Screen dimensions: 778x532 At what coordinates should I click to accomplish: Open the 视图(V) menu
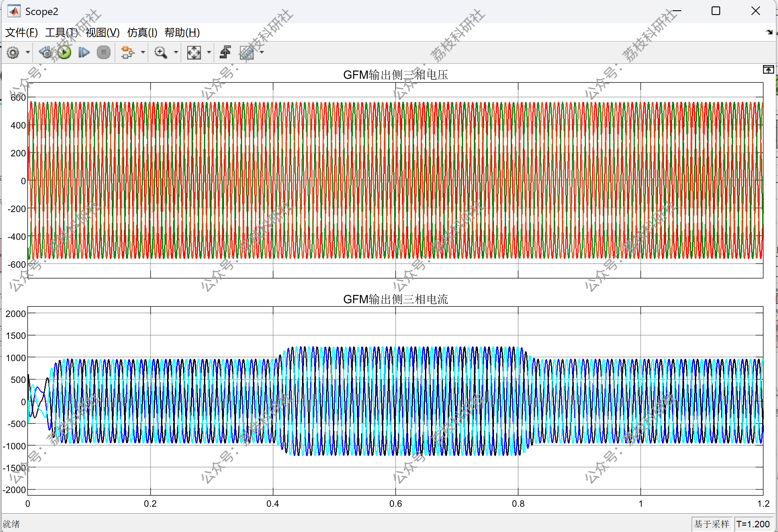coord(102,33)
